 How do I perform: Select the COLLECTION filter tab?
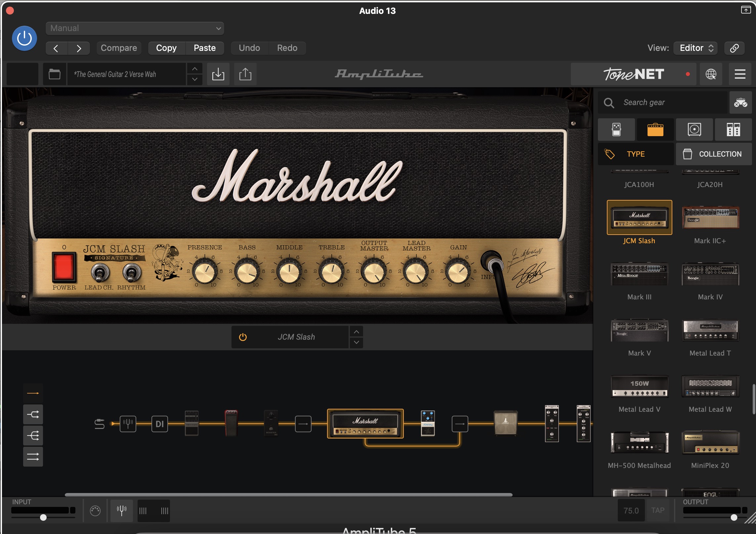714,154
